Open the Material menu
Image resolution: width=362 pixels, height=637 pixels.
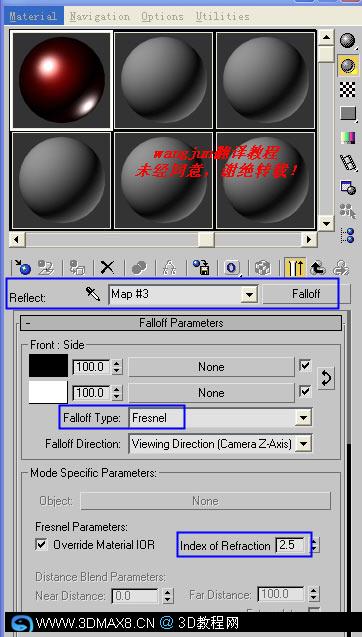tap(33, 16)
